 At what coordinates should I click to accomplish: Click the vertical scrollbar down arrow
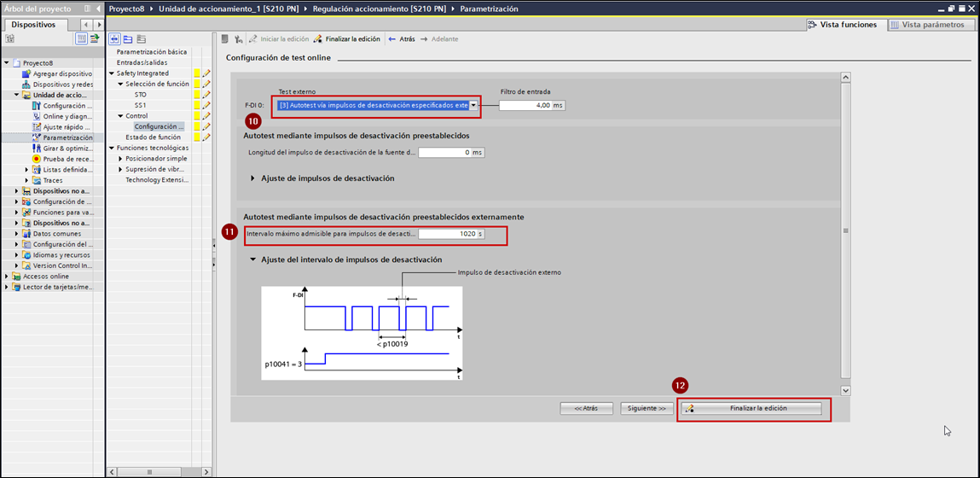pos(845,390)
